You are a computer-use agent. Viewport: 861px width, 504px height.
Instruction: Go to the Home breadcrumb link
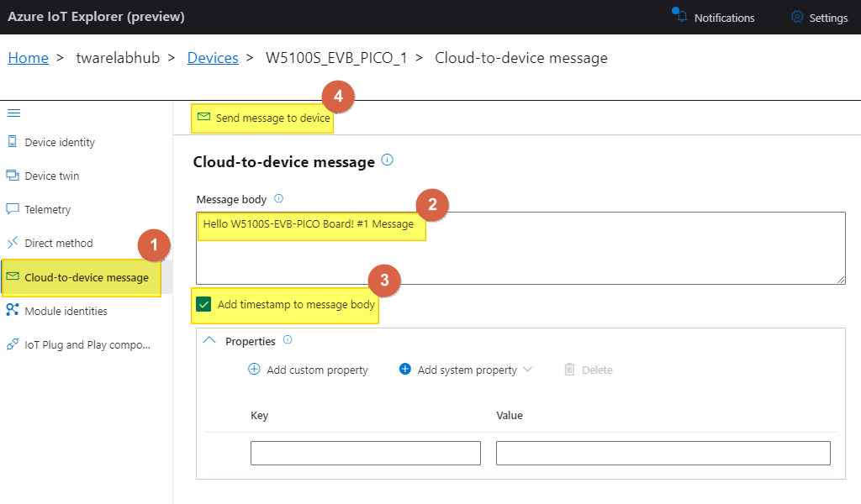28,58
